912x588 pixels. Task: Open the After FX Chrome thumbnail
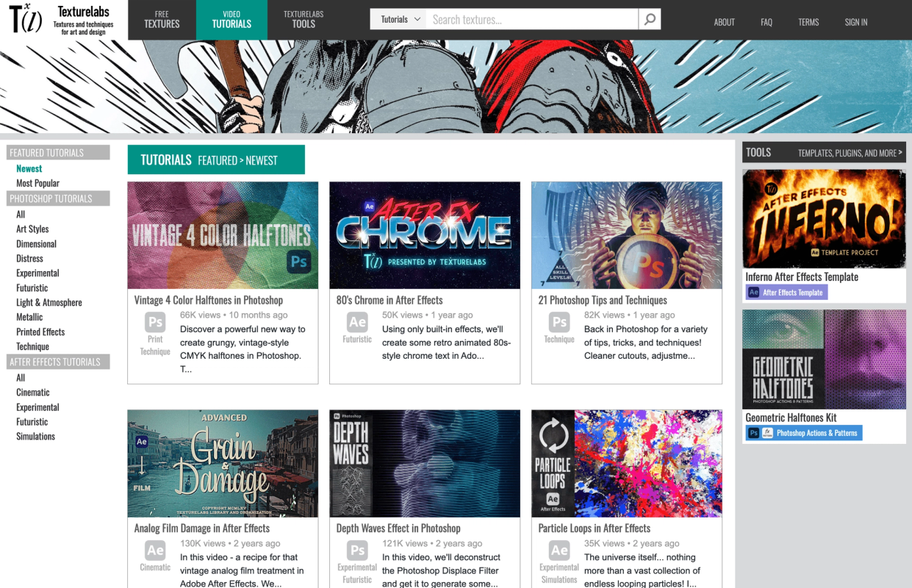tap(425, 235)
